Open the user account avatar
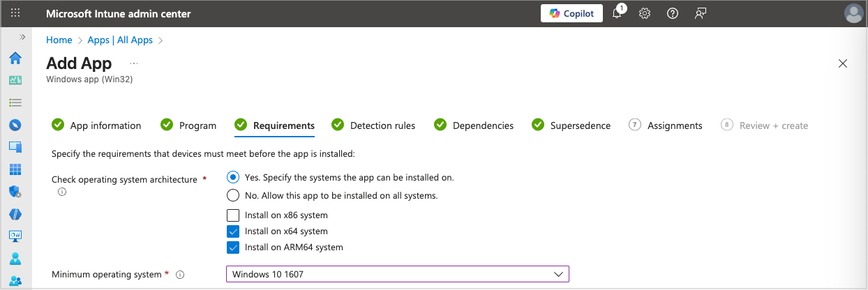This screenshot has width=868, height=290. (853, 13)
